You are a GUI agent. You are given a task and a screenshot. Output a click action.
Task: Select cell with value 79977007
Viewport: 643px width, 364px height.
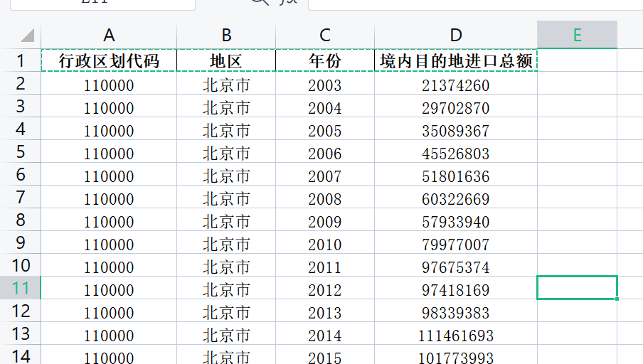pyautogui.click(x=456, y=242)
